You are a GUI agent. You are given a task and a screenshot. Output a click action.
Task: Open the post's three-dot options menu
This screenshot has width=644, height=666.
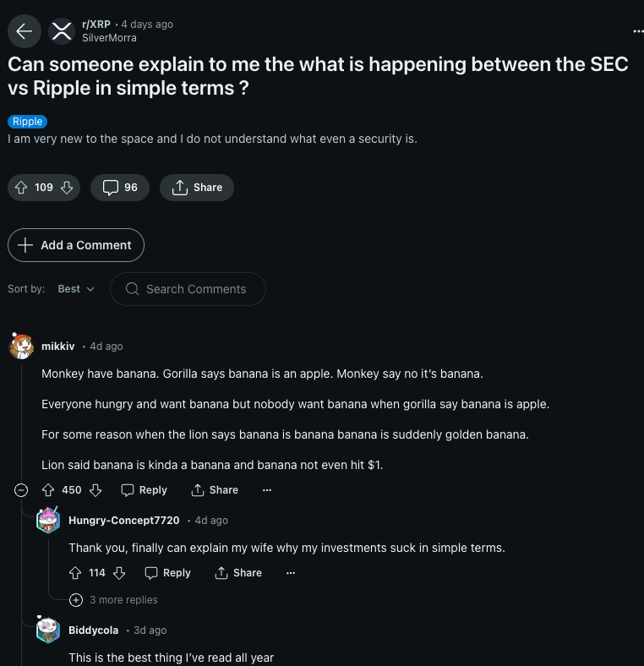coord(637,31)
